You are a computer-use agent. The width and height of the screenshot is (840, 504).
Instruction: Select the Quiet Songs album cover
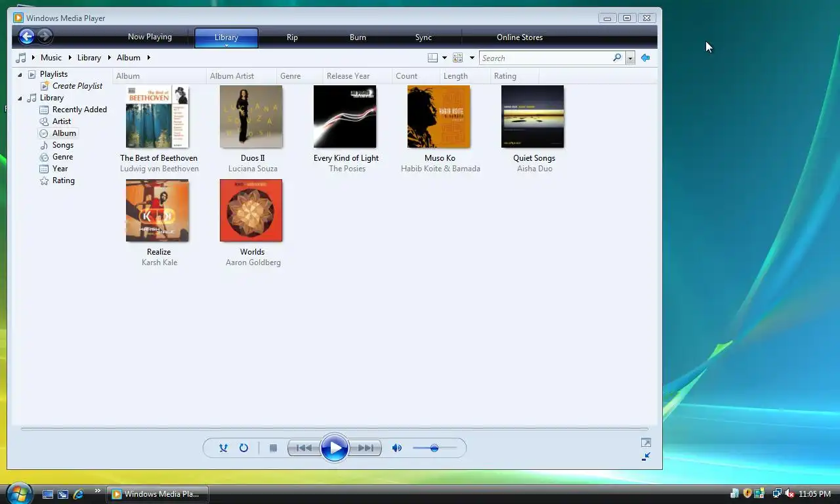tap(533, 117)
